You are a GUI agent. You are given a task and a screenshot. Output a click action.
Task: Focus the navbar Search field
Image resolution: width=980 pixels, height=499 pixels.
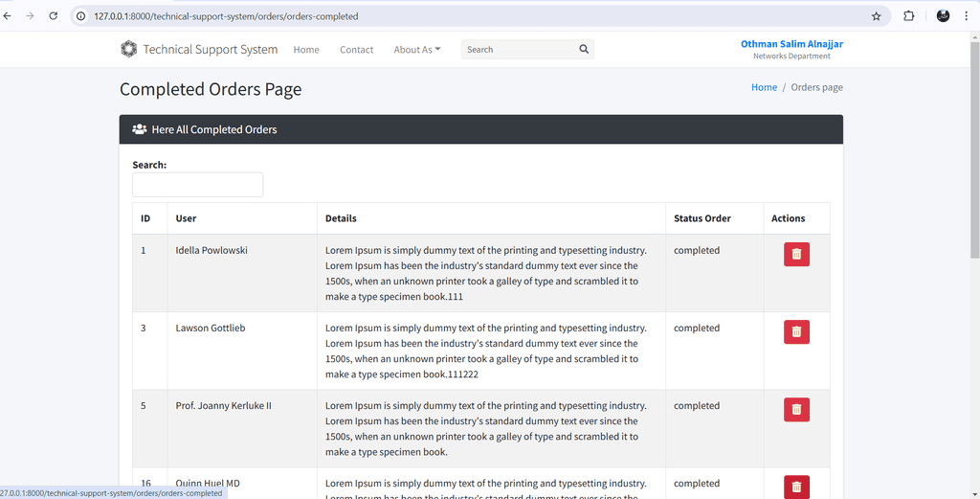pyautogui.click(x=519, y=50)
